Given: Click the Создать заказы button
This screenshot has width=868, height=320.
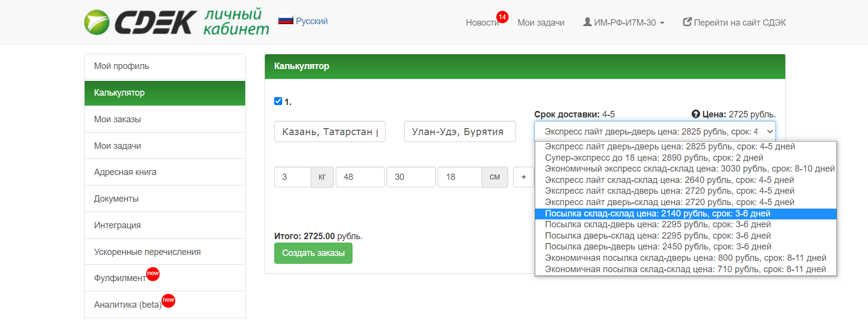Looking at the screenshot, I should point(313,253).
